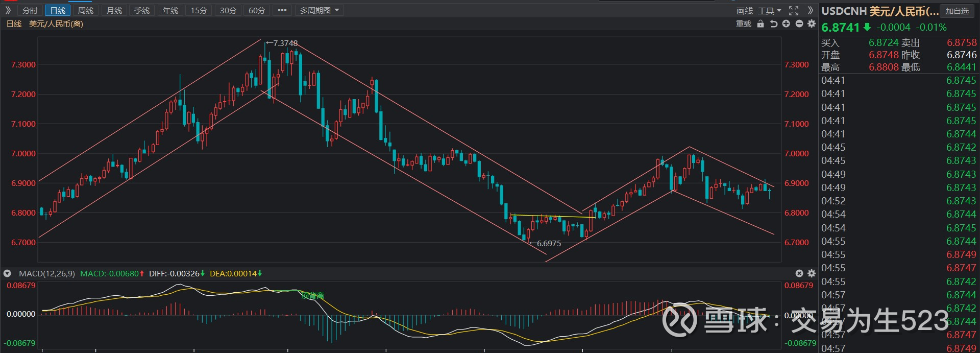Select the 分时 intraday tab
The image size is (980, 353).
[30, 10]
